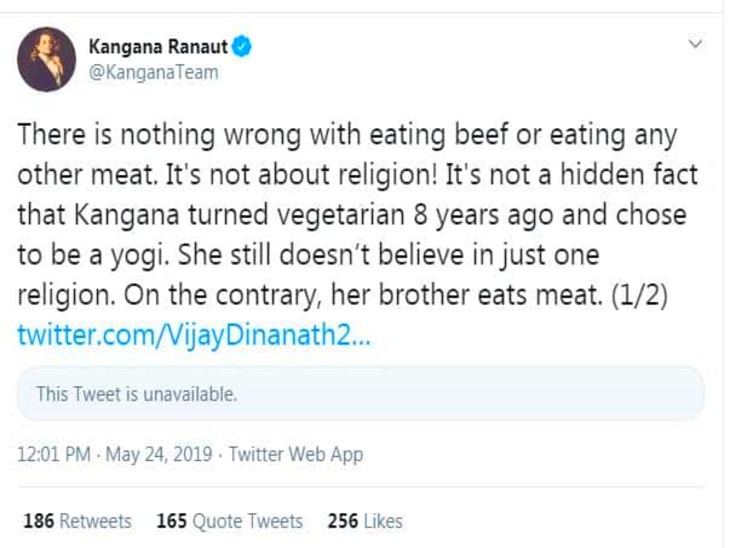Expand the tweet options chevron
Viewport: 730px width, 548px height.
pyautogui.click(x=696, y=45)
